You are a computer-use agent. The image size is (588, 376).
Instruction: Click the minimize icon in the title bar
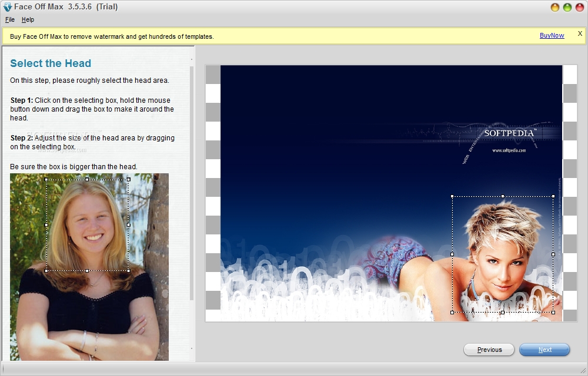[554, 8]
